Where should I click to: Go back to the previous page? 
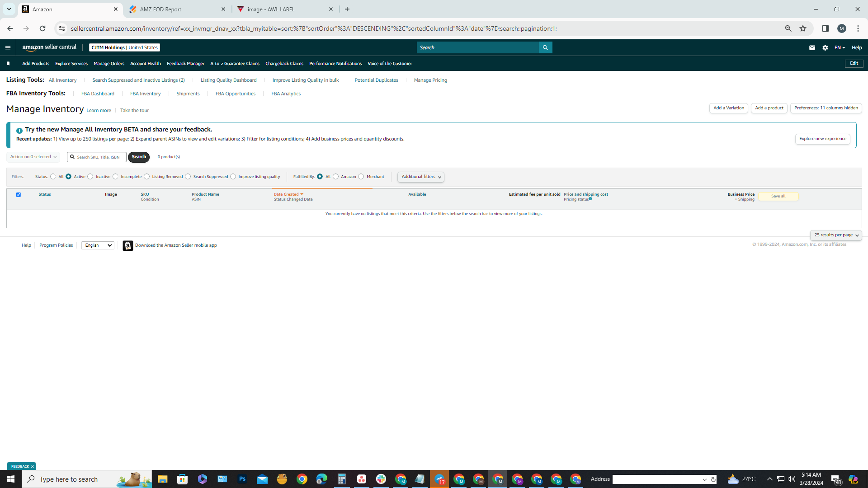10,28
